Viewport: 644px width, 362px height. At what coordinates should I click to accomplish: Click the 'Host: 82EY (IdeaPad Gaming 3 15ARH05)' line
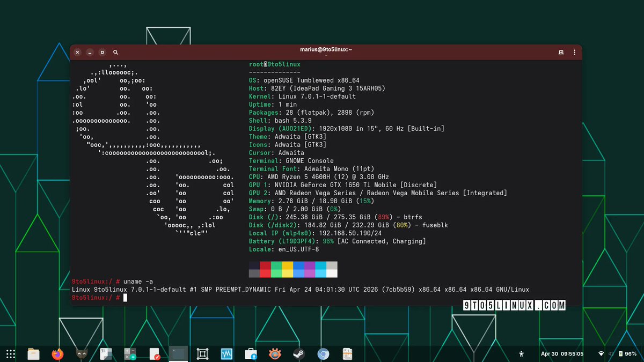coord(317,88)
